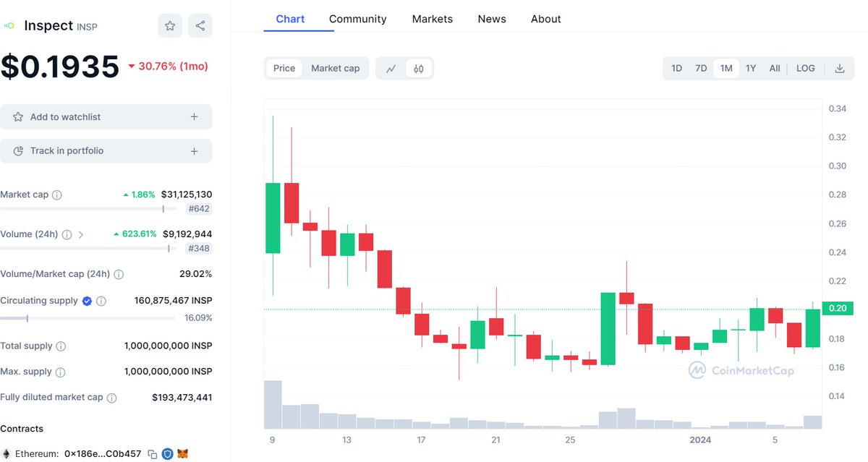Select Market cap chart mode
The height and width of the screenshot is (462, 868).
[x=335, y=68]
